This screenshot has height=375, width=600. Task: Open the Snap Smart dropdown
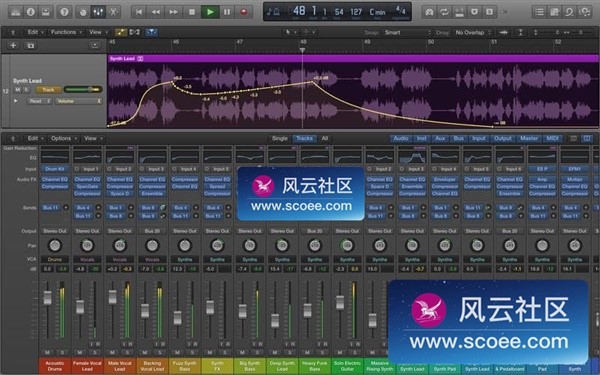pos(407,33)
